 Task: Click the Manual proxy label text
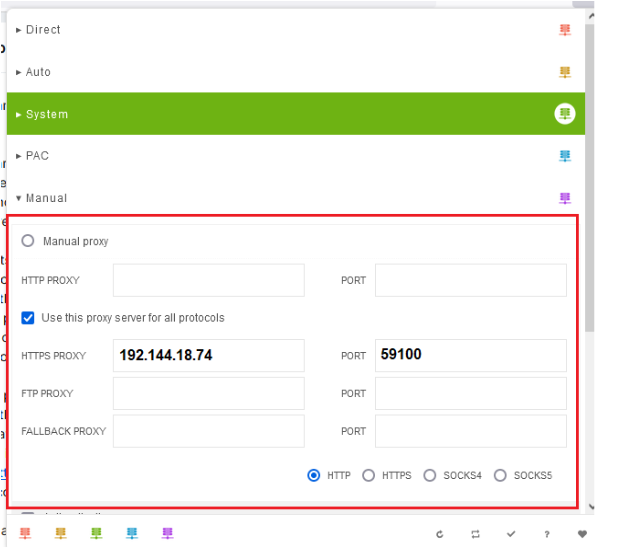(x=76, y=241)
